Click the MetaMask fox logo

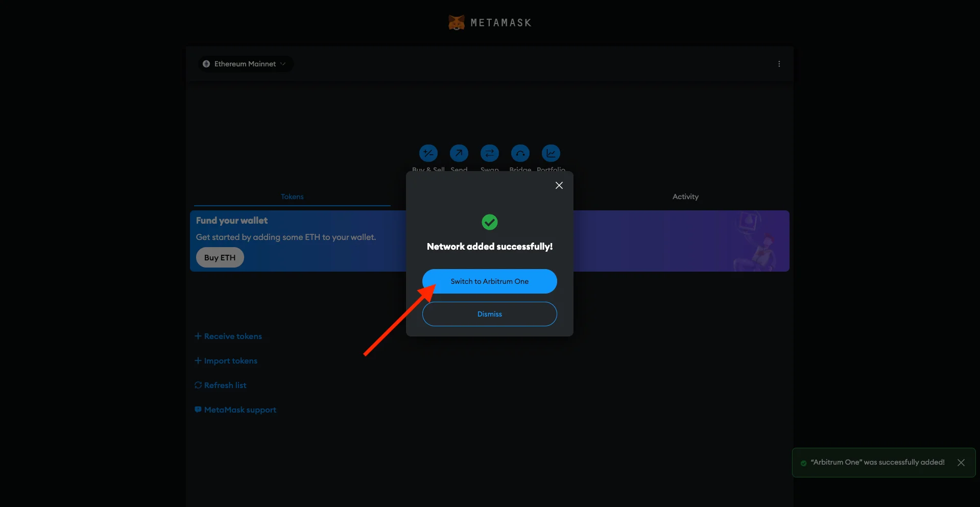[x=457, y=22]
